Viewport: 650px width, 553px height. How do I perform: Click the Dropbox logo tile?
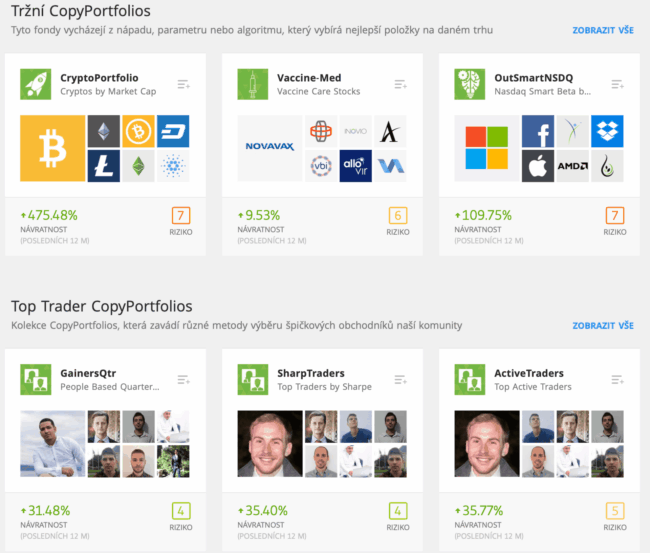(607, 131)
